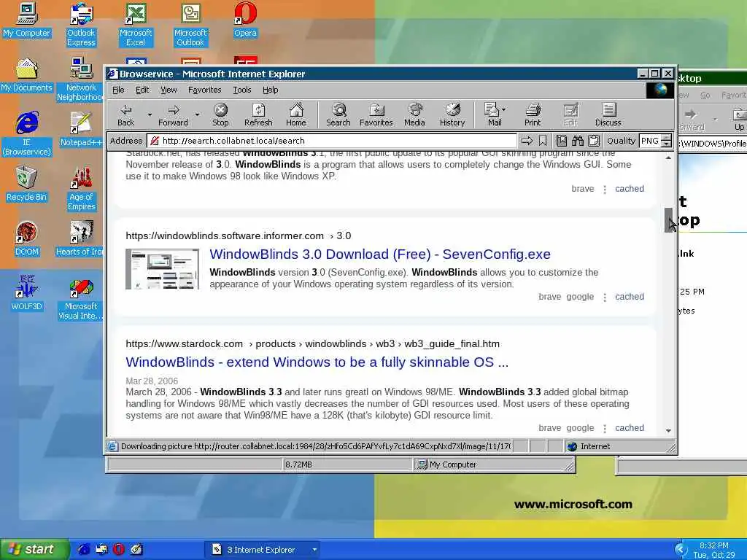Open the Outlook Express desktop icon
Viewport: 747px width, 560px height.
pyautogui.click(x=81, y=25)
